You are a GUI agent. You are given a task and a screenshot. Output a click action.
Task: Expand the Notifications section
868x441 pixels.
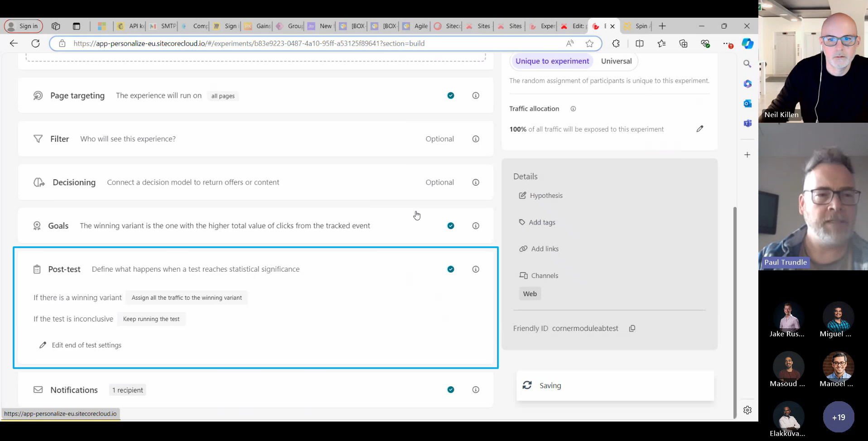point(74,390)
